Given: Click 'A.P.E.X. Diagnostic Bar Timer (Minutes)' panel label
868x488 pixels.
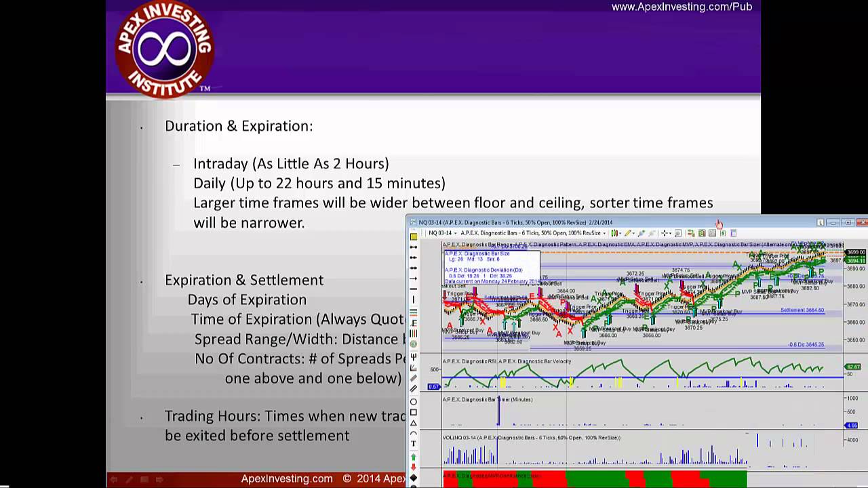Looking at the screenshot, I should click(488, 399).
